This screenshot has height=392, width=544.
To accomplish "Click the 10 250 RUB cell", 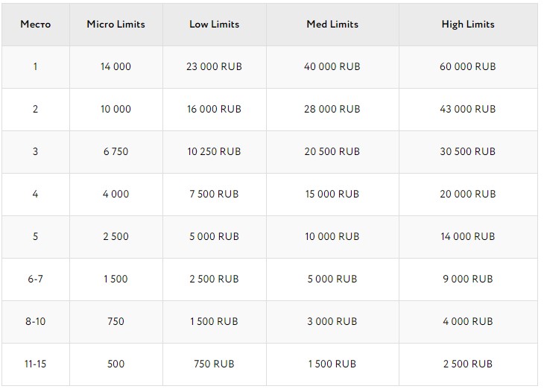I will (x=214, y=151).
